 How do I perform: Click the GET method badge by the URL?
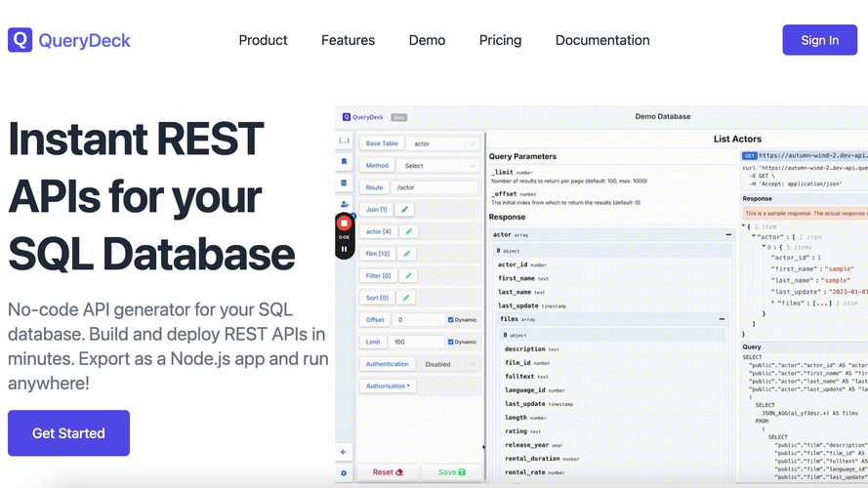click(x=750, y=156)
